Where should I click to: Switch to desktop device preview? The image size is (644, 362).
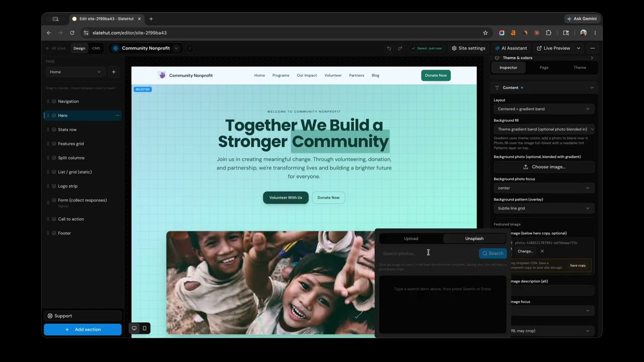pos(134,328)
